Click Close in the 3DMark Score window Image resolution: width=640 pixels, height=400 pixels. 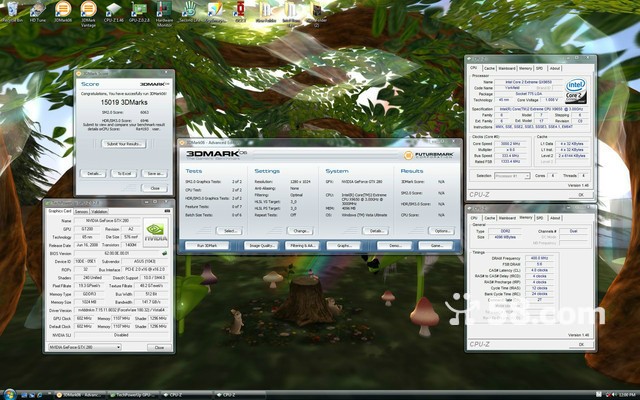[155, 188]
